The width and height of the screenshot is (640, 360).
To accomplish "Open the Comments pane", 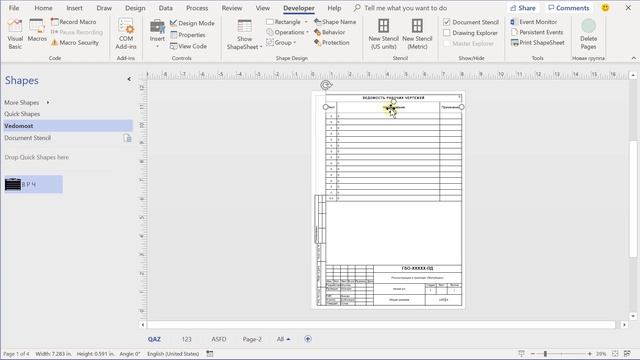I will click(x=568, y=8).
